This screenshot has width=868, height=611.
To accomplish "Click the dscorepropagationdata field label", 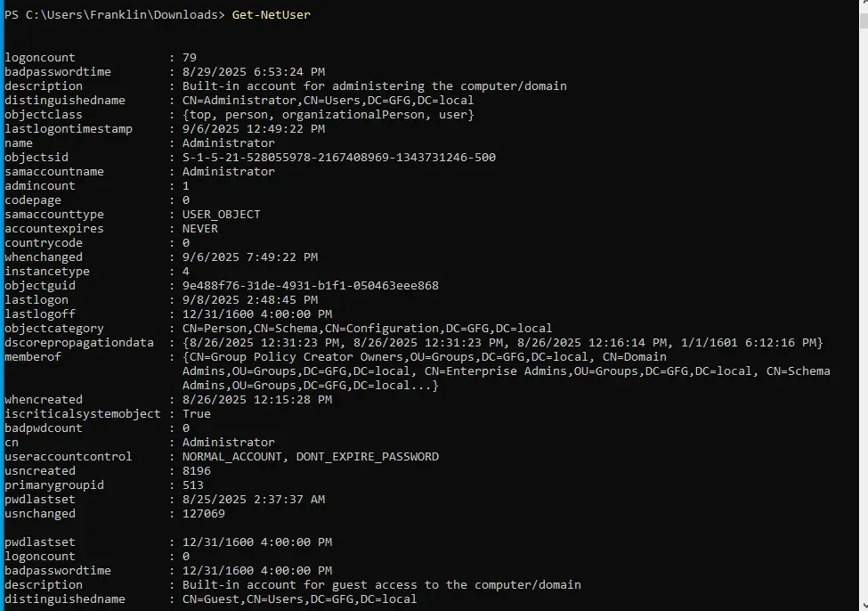I will point(79,343).
